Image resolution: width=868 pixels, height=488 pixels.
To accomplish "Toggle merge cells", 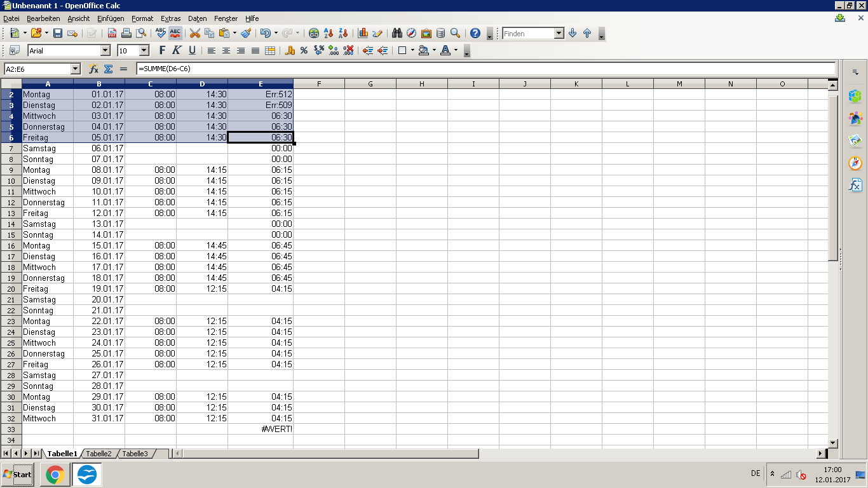I will click(x=270, y=50).
